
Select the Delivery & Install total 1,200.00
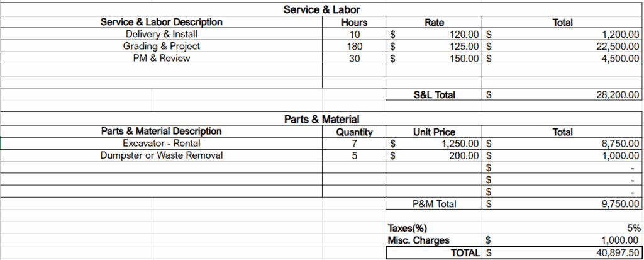[562, 34]
